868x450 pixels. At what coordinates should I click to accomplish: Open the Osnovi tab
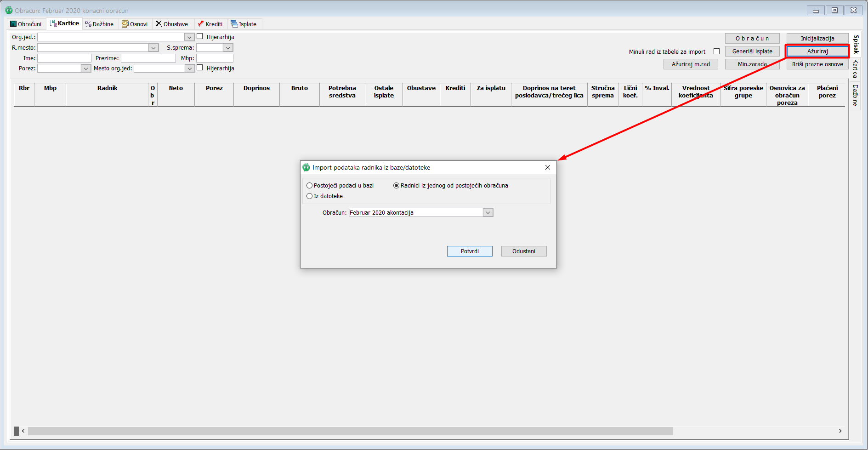coord(135,24)
